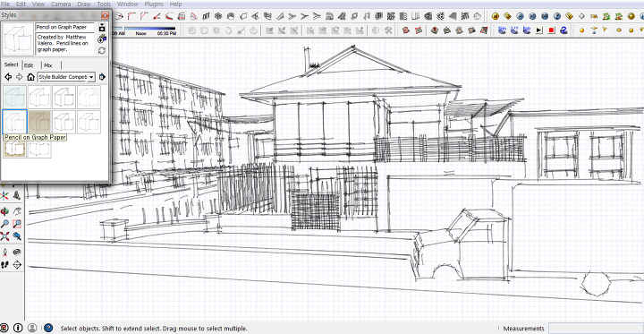Open the Camera menu
644x334 pixels.
tap(61, 4)
